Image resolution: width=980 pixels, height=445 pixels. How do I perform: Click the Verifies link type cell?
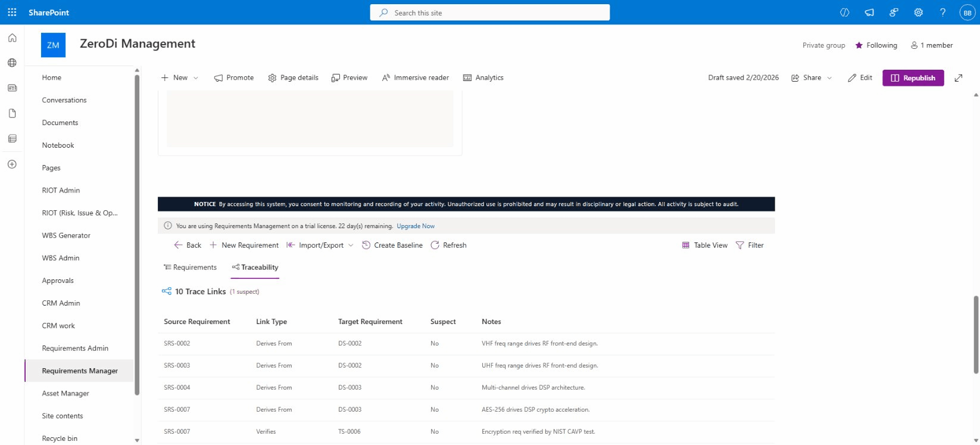266,432
